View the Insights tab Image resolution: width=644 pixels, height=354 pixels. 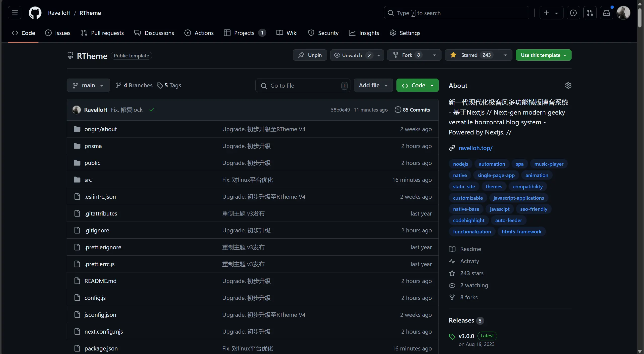pyautogui.click(x=364, y=33)
